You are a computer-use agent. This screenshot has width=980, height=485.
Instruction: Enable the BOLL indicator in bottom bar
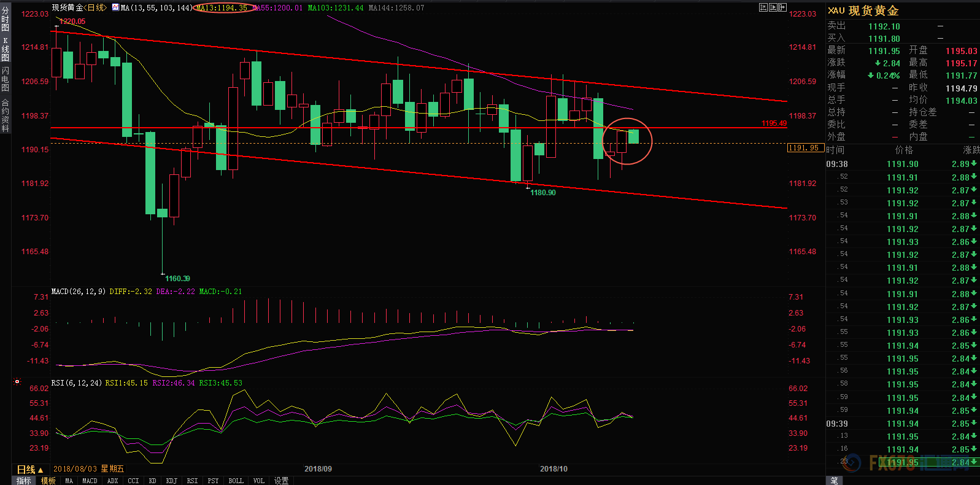236,481
